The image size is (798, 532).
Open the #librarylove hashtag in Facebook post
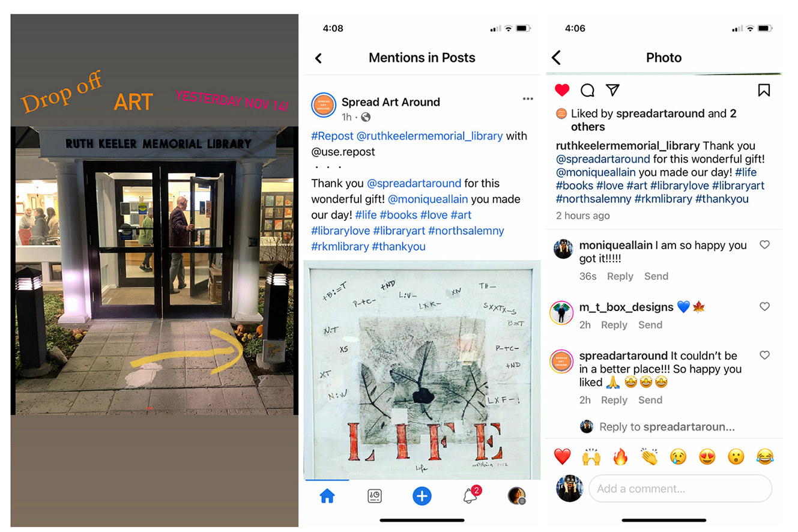(x=339, y=231)
